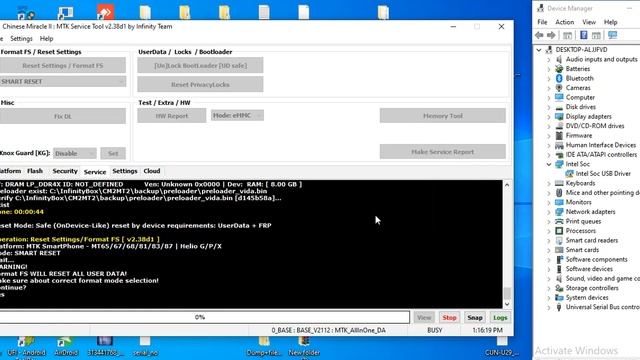This screenshot has height=360, width=640.
Task: Click the Mode: SMART RESET log line
Action: pyautogui.click(x=30, y=253)
